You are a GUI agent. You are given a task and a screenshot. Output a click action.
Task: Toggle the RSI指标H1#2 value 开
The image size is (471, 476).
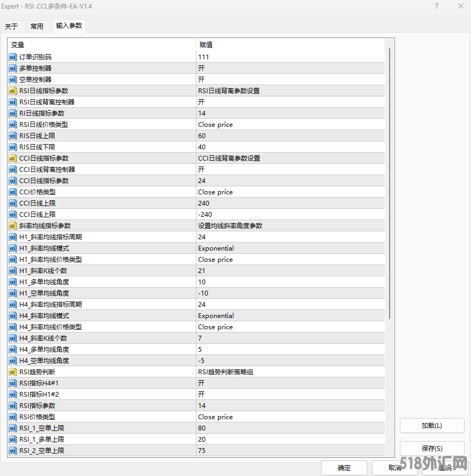(291, 394)
